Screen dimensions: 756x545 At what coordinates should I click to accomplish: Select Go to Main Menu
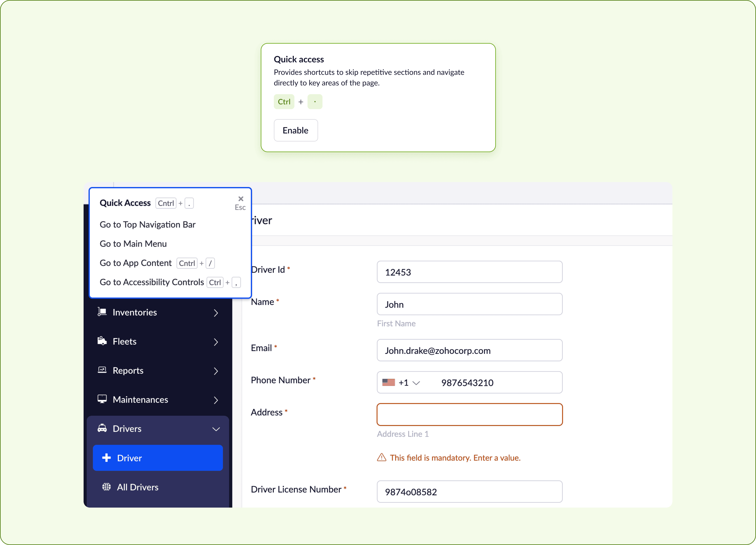coord(133,244)
